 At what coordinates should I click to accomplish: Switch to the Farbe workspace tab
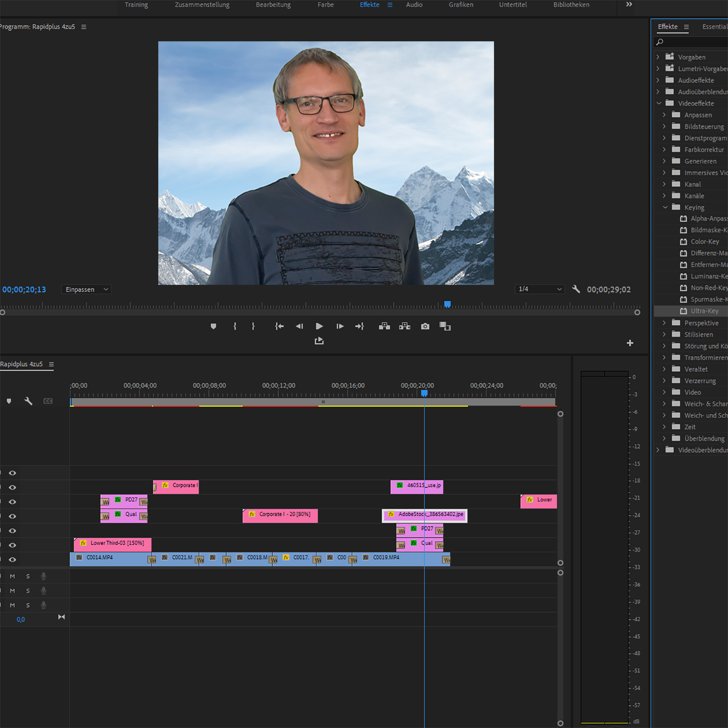point(326,5)
